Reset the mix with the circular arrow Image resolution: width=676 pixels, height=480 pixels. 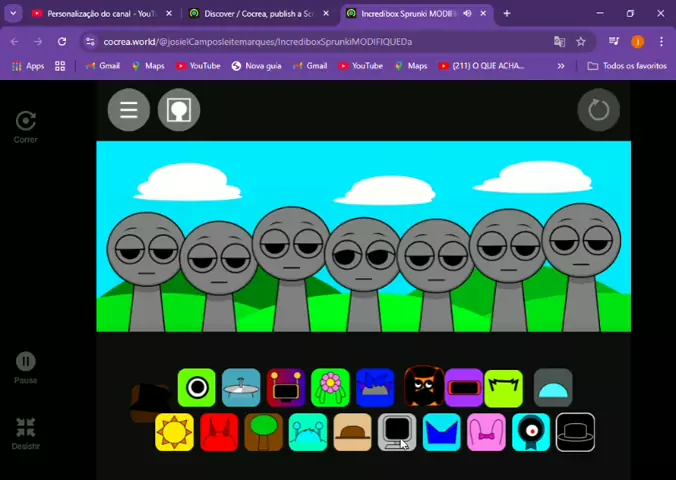point(598,110)
